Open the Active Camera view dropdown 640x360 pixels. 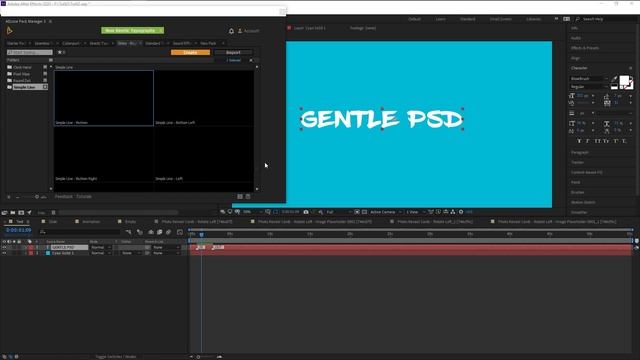(x=385, y=212)
